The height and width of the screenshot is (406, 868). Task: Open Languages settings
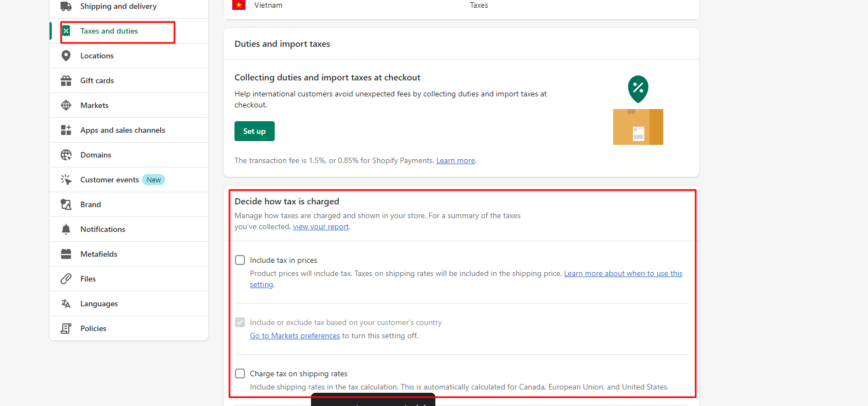129,304
